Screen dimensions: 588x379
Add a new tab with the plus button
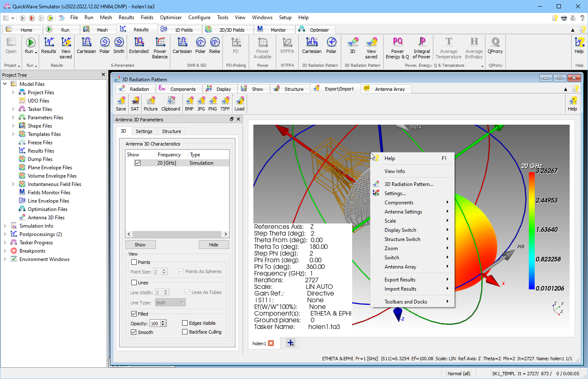290,343
